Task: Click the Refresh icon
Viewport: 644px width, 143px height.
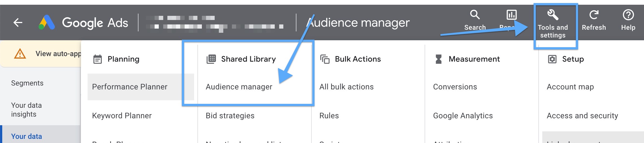Action: 594,15
